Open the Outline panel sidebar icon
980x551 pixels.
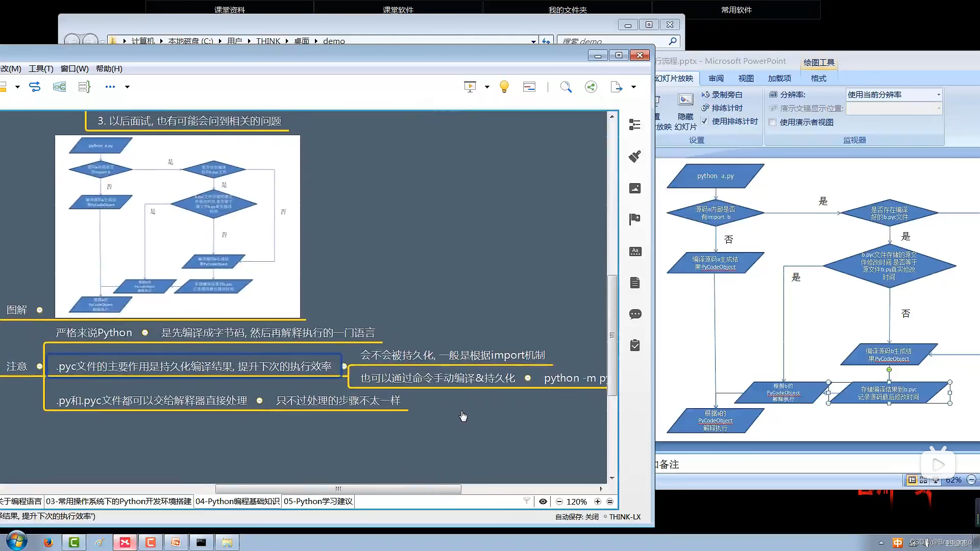(x=635, y=125)
